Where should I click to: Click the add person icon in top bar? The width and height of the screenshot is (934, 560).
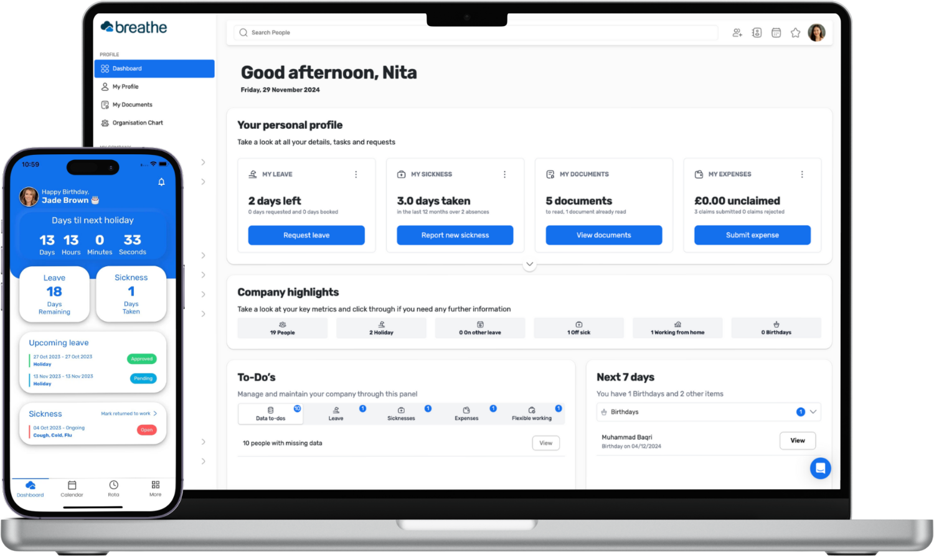(737, 33)
